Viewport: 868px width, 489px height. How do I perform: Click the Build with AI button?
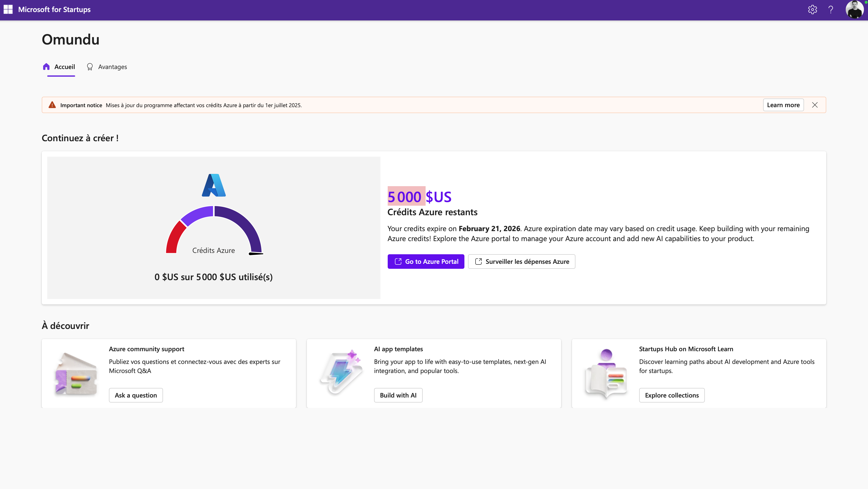tap(398, 395)
